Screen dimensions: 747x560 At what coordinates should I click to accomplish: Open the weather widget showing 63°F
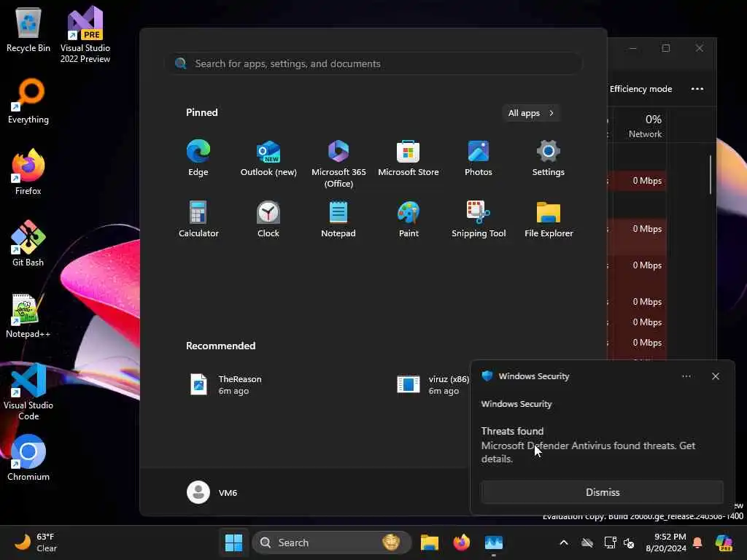point(36,542)
